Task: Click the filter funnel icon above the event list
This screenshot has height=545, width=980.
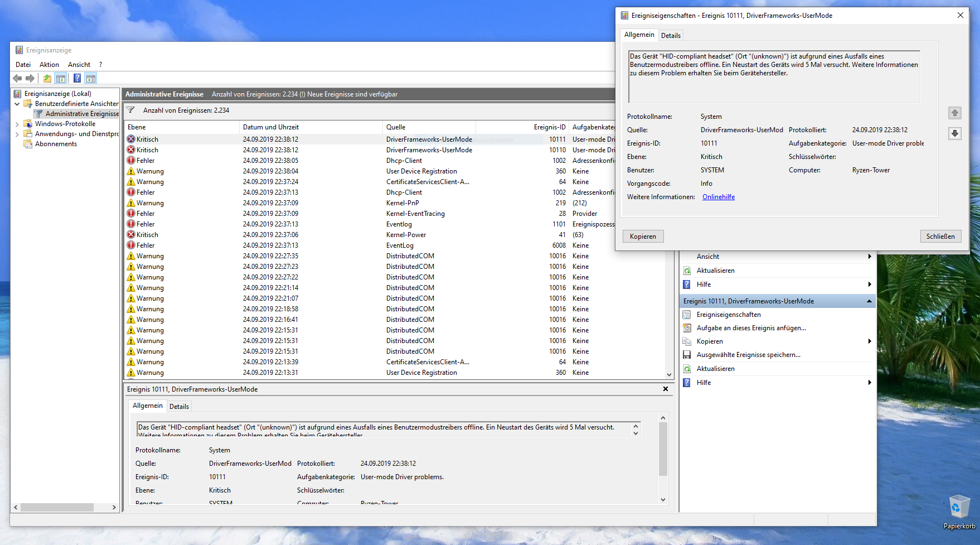Action: click(130, 110)
